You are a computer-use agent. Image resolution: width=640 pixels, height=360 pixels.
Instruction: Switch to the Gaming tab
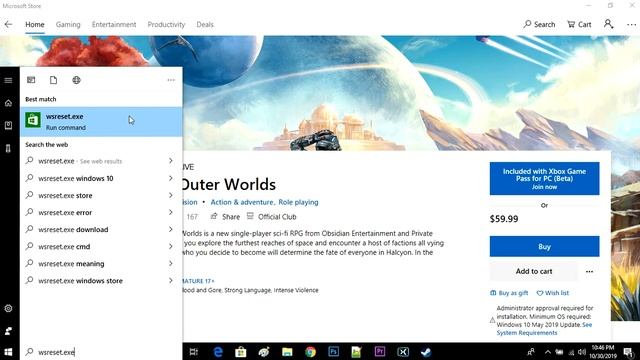(x=68, y=24)
